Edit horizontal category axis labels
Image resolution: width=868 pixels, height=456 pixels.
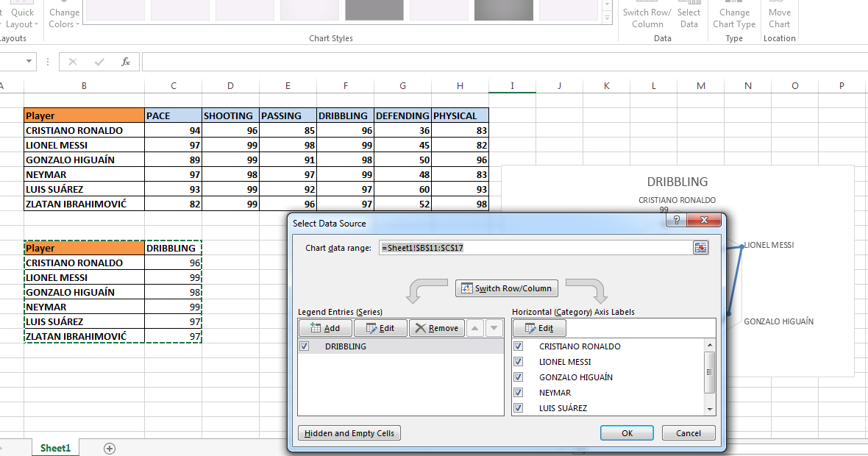(539, 328)
